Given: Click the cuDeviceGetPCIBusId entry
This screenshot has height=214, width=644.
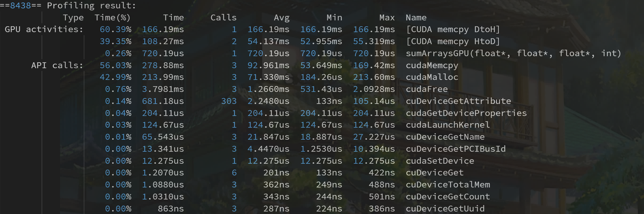Looking at the screenshot, I should [x=456, y=149].
